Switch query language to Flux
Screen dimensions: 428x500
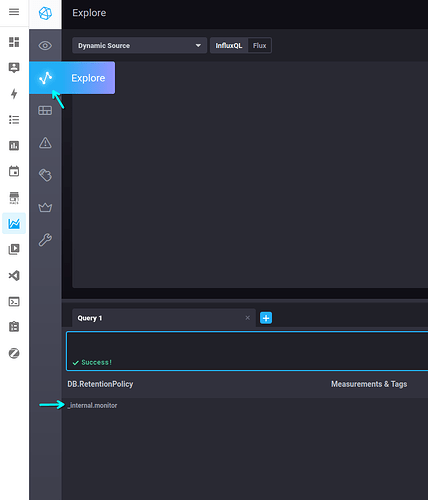tap(259, 45)
